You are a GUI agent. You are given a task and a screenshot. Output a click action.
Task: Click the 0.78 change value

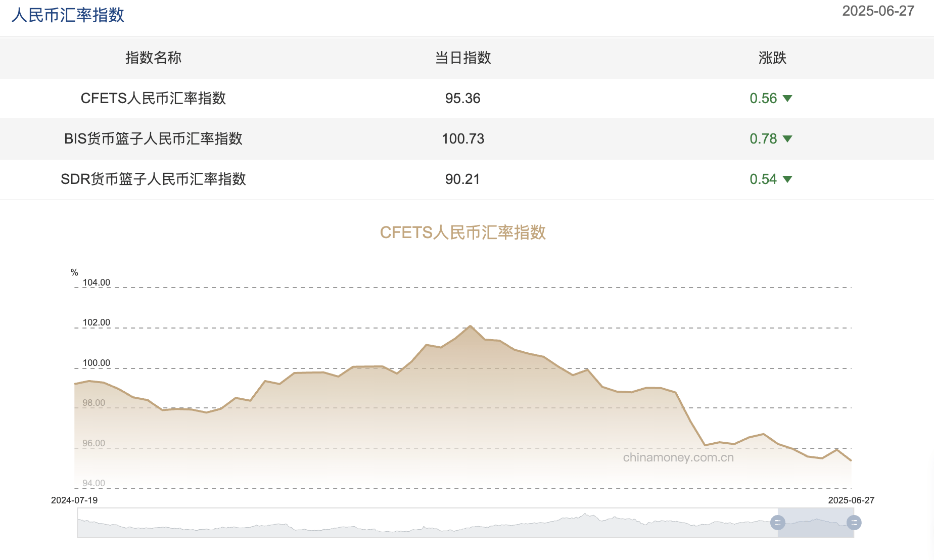click(763, 138)
